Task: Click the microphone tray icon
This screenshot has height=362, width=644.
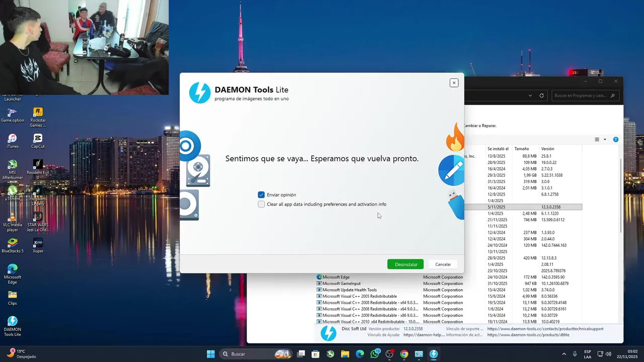Action: 575,354
